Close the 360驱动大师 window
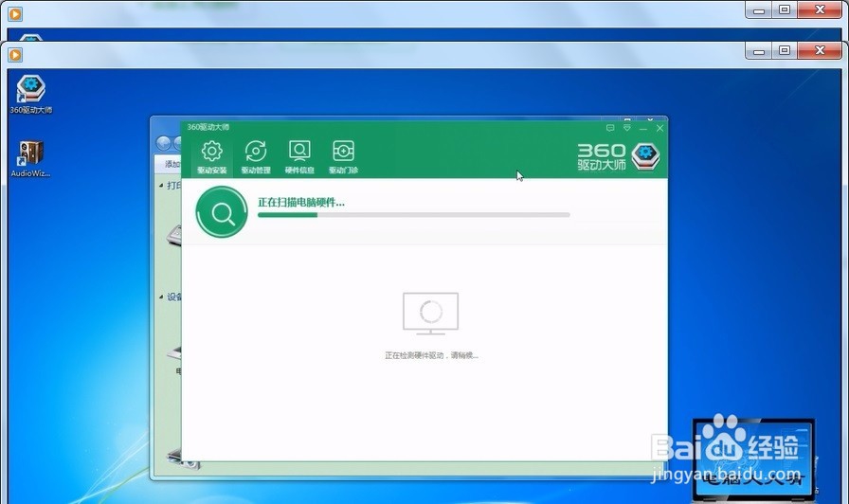 click(659, 128)
